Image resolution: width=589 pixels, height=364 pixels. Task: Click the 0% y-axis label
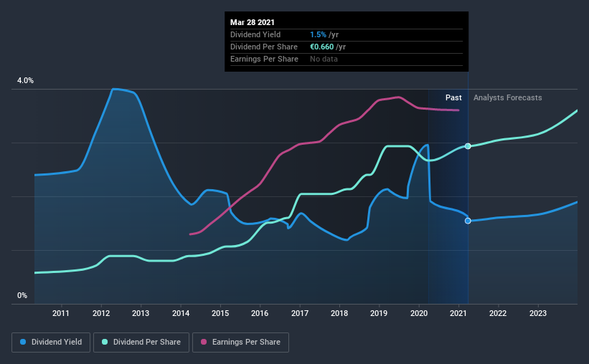[22, 295]
